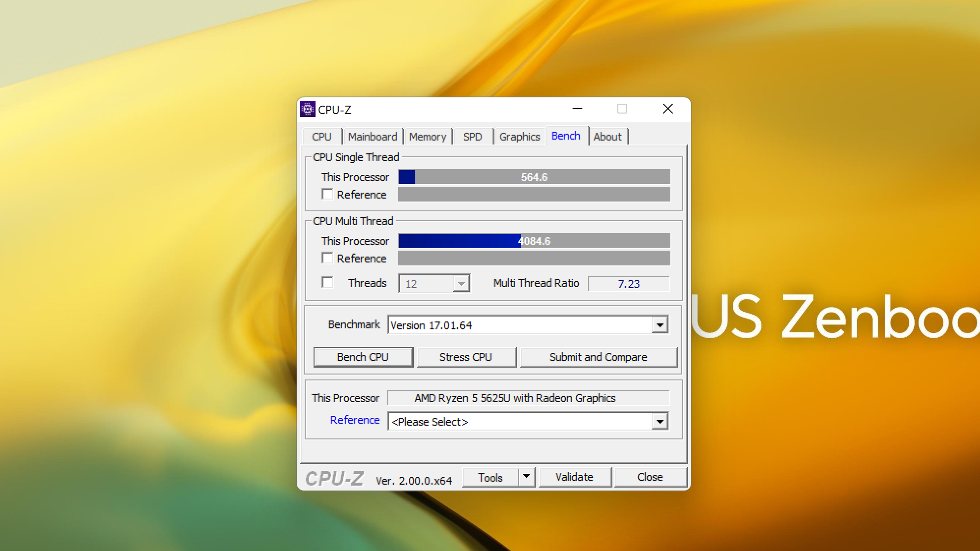
Task: Click the Multi Thread Ratio value 7.23
Action: pos(629,284)
